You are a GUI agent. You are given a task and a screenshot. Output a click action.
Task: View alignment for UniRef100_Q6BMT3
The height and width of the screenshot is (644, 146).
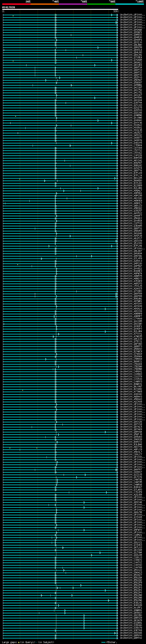(131, 347)
